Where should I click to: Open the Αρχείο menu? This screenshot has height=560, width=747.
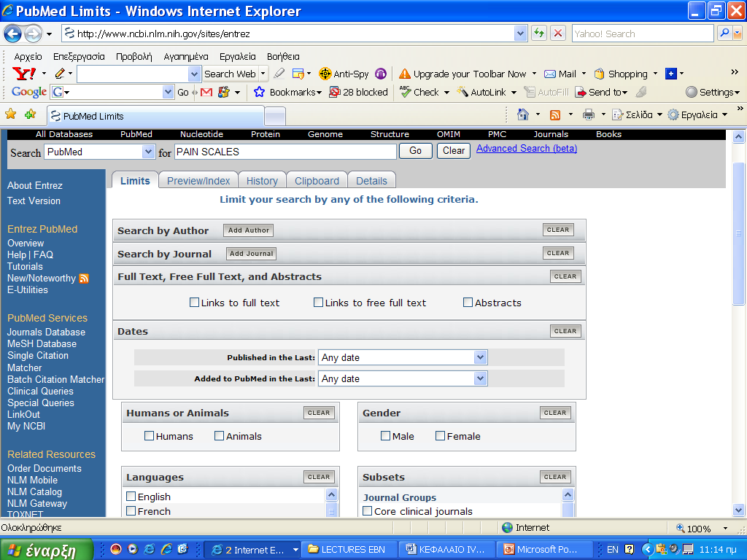[x=28, y=57]
